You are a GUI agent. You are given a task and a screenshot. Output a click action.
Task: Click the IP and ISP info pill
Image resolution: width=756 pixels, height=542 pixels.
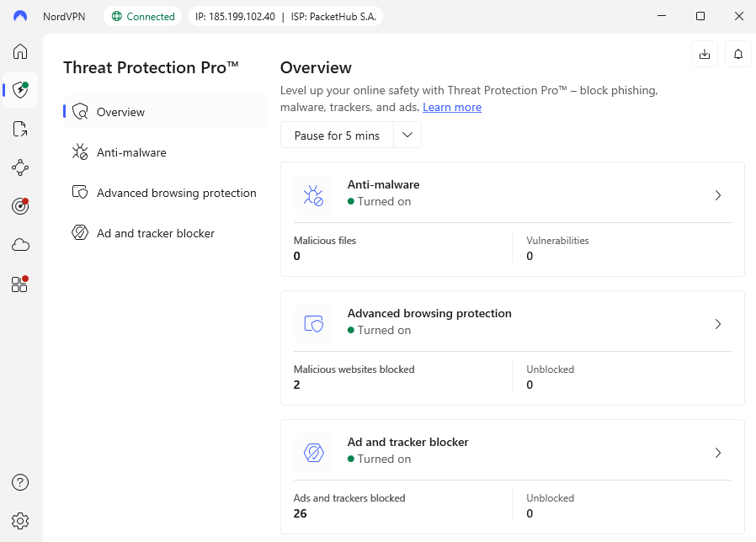[x=285, y=16]
